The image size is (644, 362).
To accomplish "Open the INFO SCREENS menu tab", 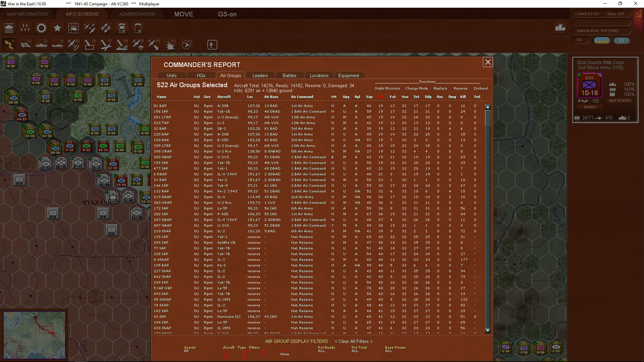I will pos(82,14).
